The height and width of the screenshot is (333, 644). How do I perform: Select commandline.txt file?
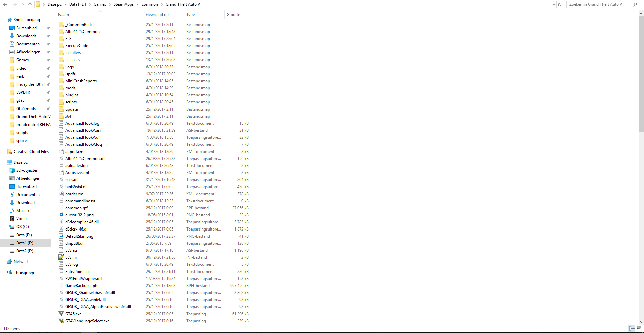[x=80, y=201]
